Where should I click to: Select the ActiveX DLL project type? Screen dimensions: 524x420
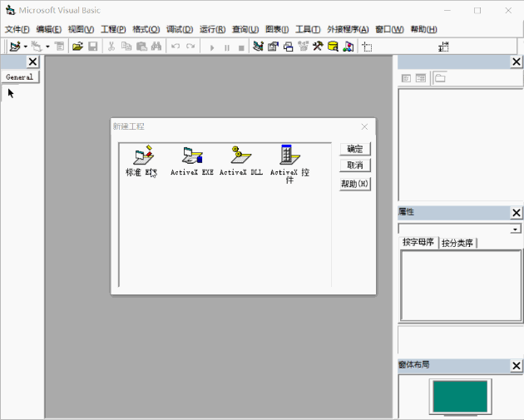pos(241,161)
